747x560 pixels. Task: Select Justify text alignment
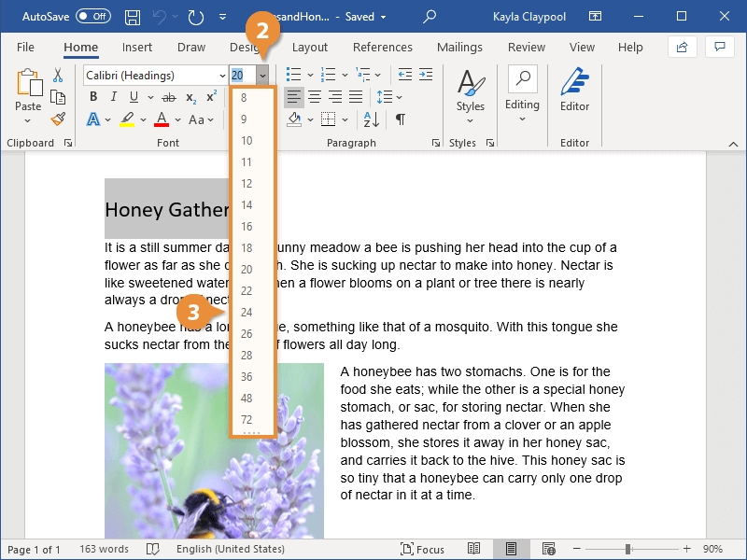(x=356, y=97)
